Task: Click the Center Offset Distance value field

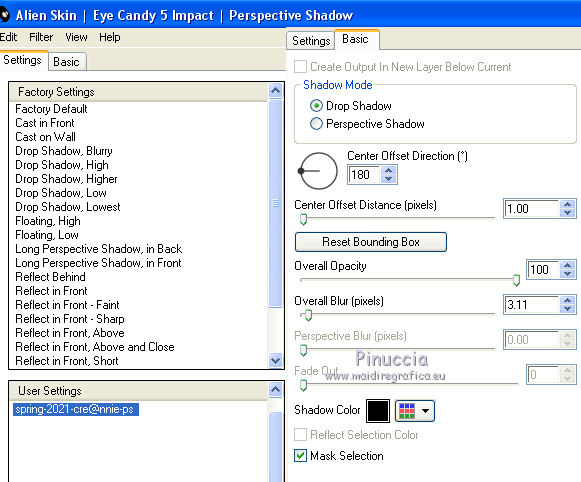Action: [531, 209]
